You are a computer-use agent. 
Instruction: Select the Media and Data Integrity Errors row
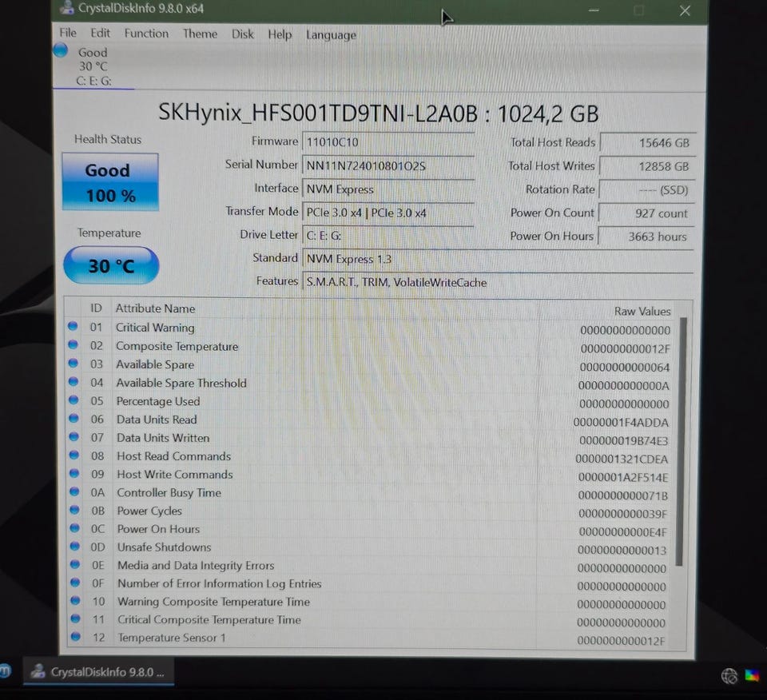[370, 566]
